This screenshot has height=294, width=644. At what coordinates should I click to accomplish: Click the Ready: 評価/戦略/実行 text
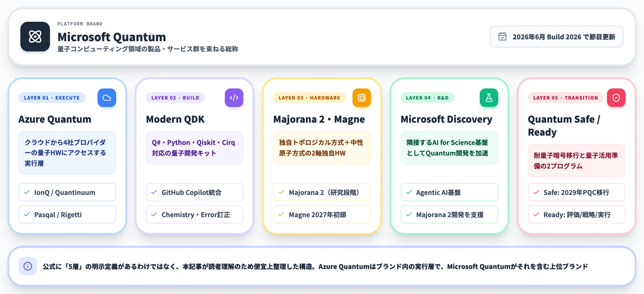(577, 215)
